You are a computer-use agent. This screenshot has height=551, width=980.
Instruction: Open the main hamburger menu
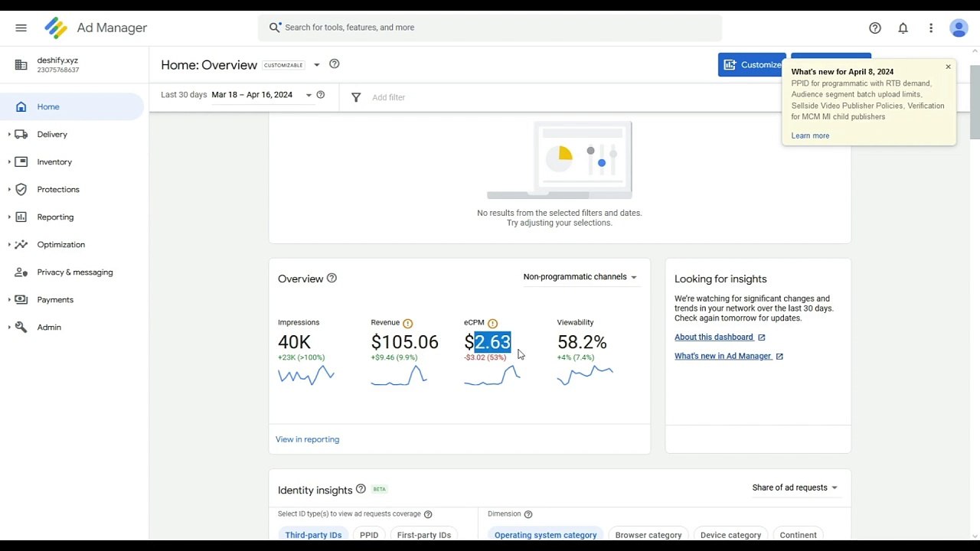click(x=21, y=28)
